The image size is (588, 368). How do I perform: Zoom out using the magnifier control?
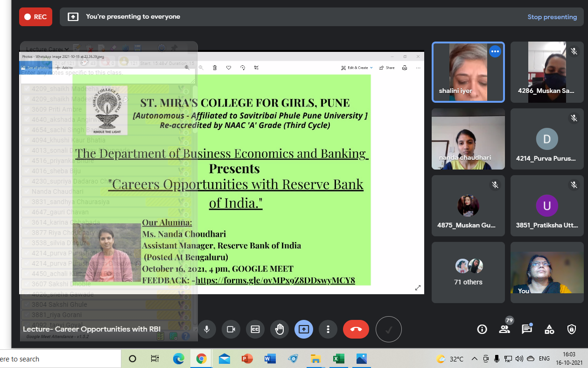pos(201,68)
